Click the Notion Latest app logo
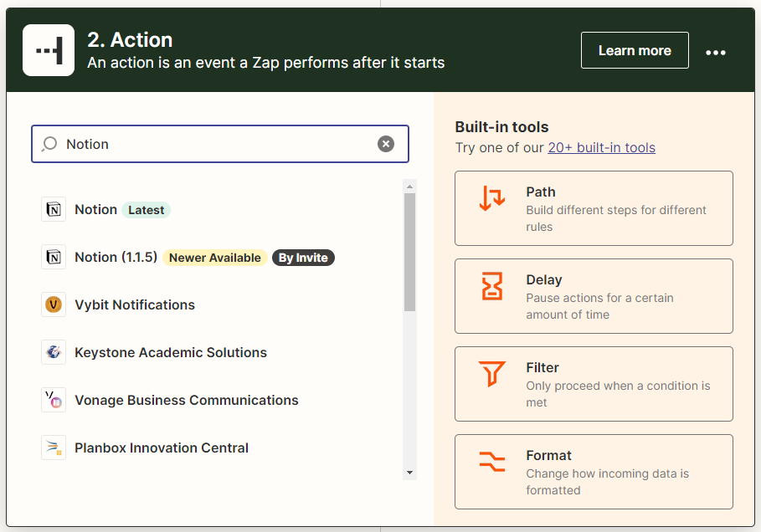Screen dimensions: 761x532 (x=54, y=209)
